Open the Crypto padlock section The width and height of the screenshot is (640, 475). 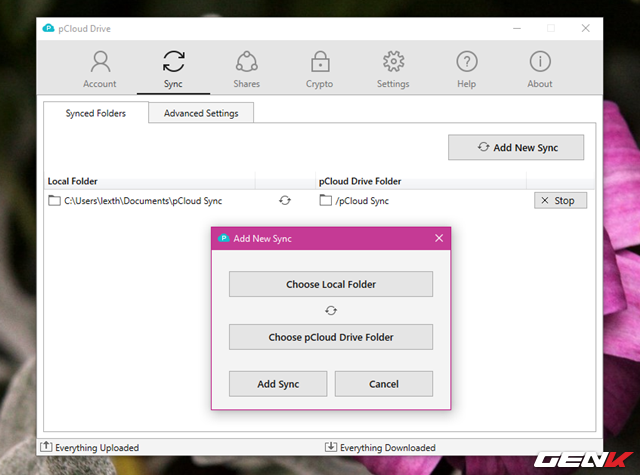[x=320, y=69]
